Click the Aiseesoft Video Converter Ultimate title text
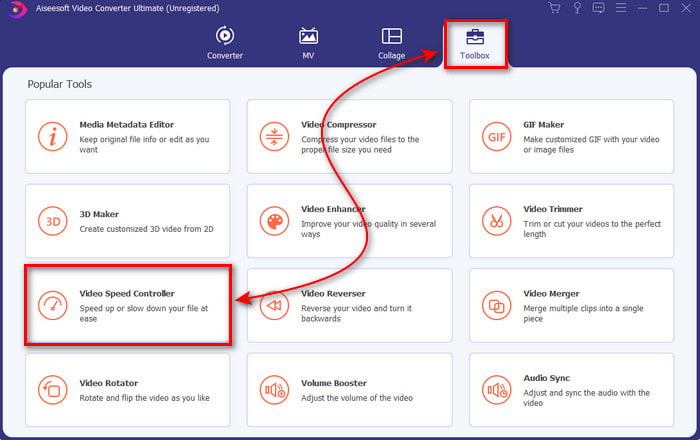Viewport: 700px width, 440px height. [x=128, y=8]
